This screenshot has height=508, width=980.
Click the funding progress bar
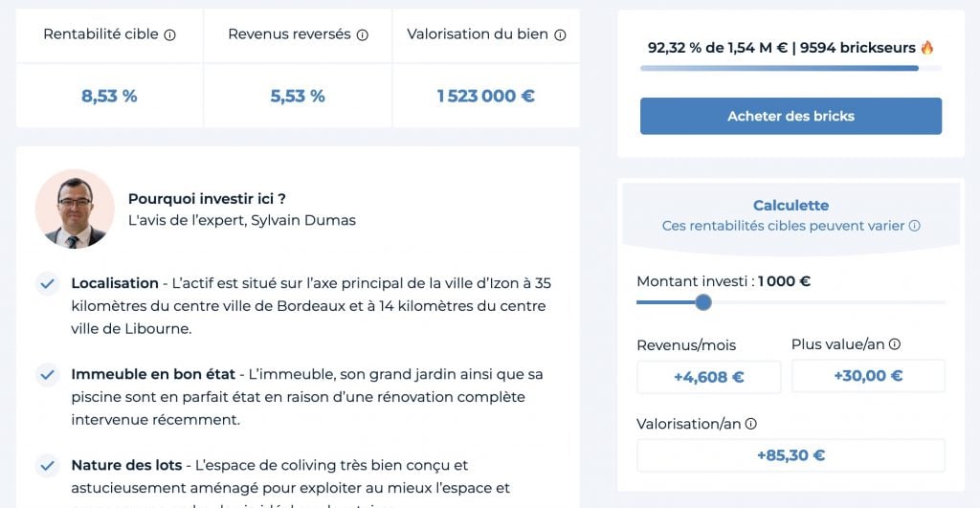click(x=791, y=68)
